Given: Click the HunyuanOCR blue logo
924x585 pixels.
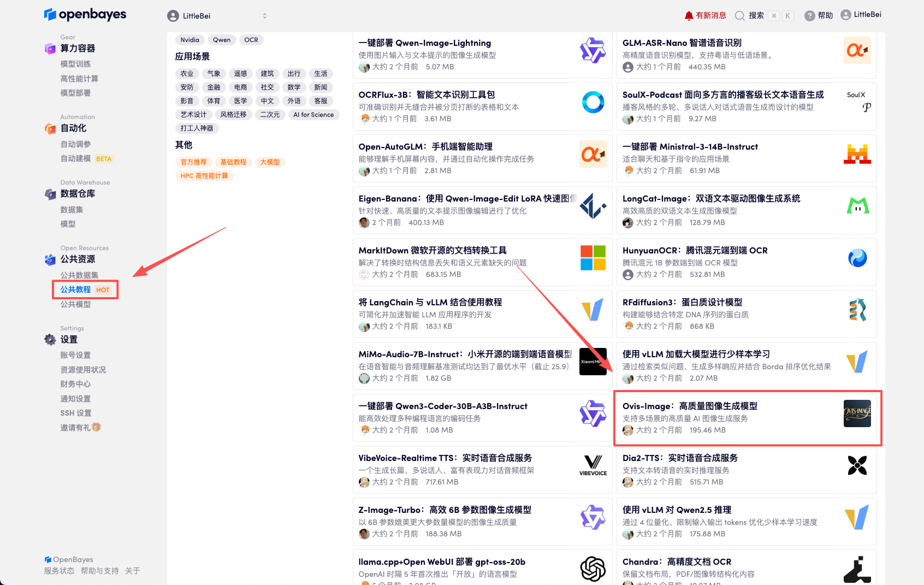Looking at the screenshot, I should (x=857, y=258).
